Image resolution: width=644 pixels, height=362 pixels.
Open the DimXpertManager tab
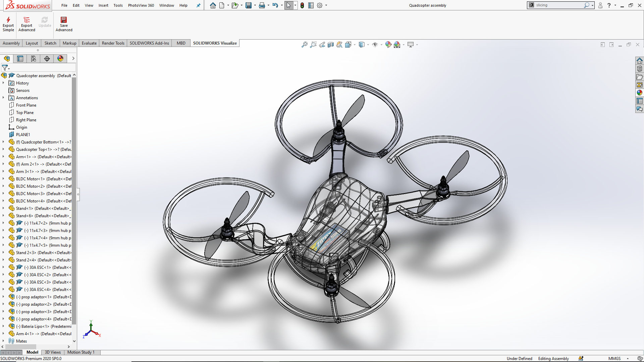(x=47, y=59)
